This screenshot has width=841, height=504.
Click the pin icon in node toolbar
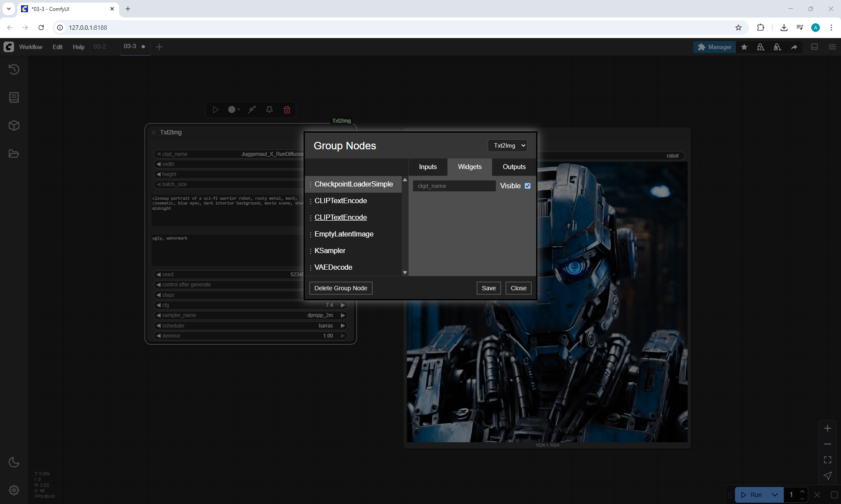click(269, 110)
